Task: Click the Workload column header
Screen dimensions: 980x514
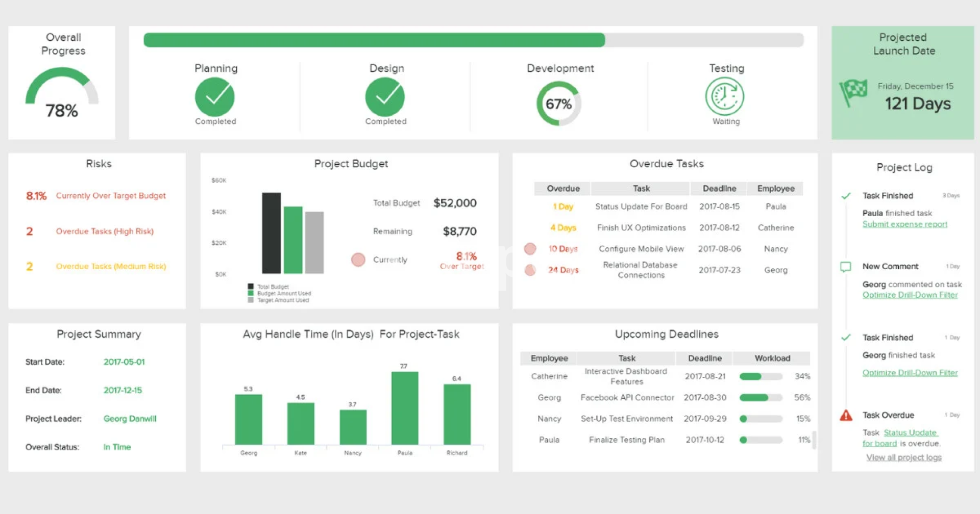Action: pos(772,358)
